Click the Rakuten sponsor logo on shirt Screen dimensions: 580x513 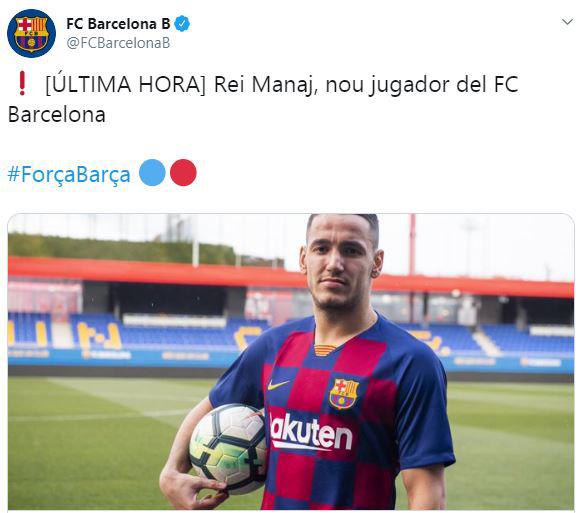coord(310,432)
